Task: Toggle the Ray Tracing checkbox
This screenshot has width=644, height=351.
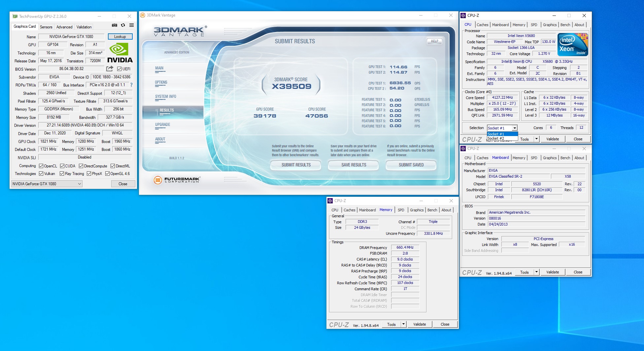Action: coord(62,174)
